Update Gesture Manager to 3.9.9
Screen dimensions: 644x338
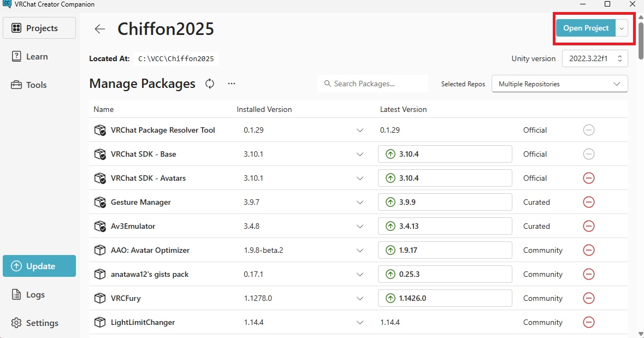445,202
